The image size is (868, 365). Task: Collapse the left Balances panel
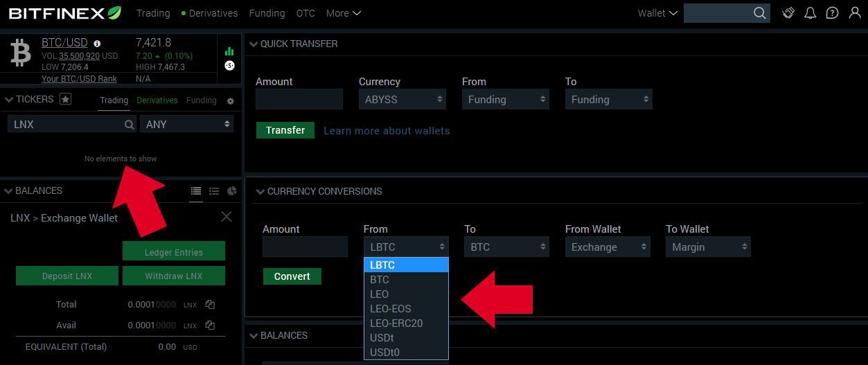coord(9,191)
